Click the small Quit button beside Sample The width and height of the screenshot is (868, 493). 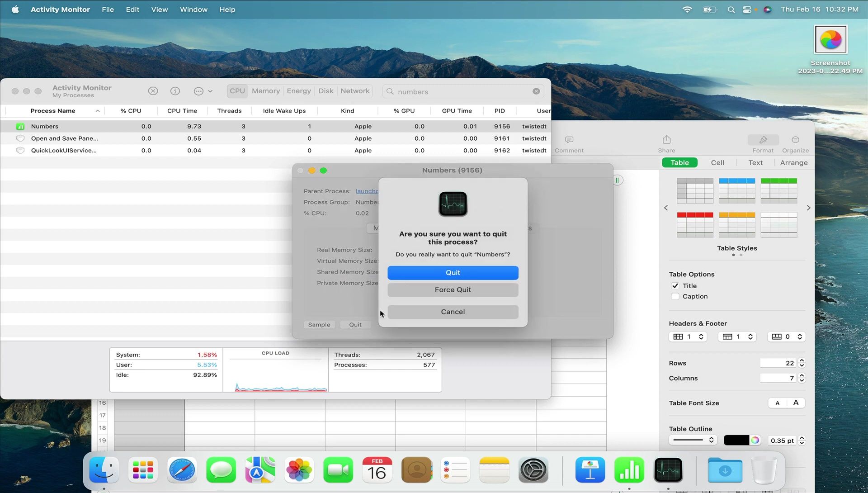[355, 325]
